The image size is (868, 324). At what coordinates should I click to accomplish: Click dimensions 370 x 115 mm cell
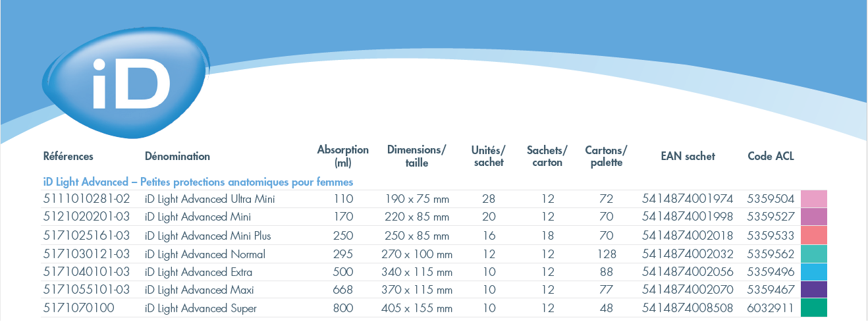[417, 289]
